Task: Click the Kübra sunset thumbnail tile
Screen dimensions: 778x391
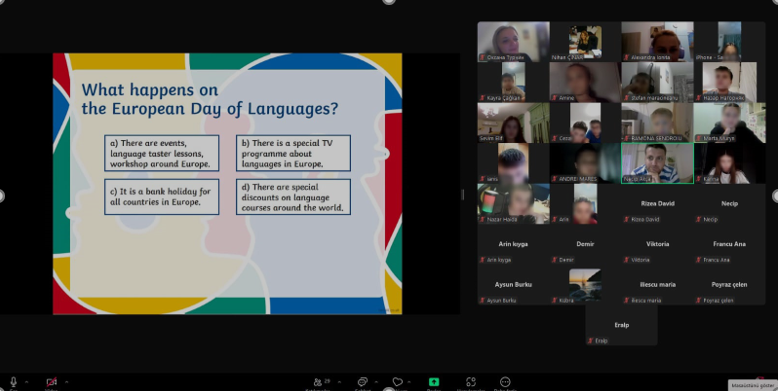Action: (x=585, y=285)
